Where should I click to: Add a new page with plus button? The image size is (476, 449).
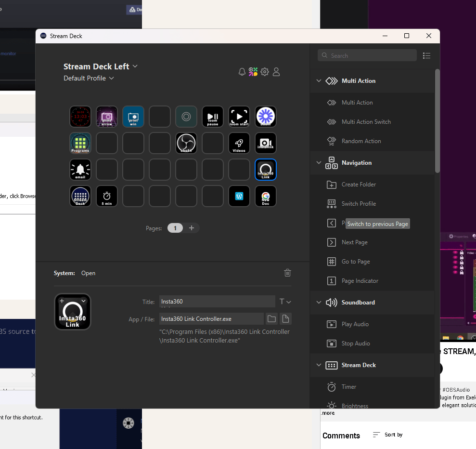(192, 228)
